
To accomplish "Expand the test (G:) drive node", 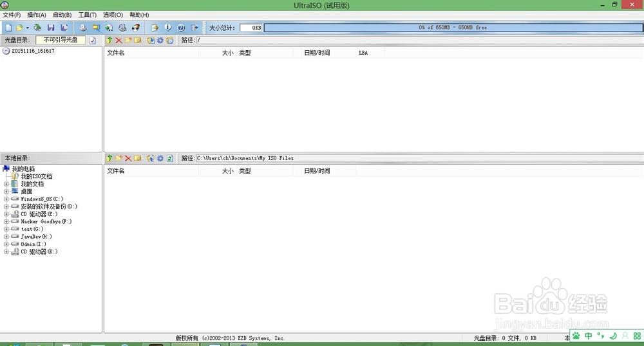I will [x=6, y=229].
